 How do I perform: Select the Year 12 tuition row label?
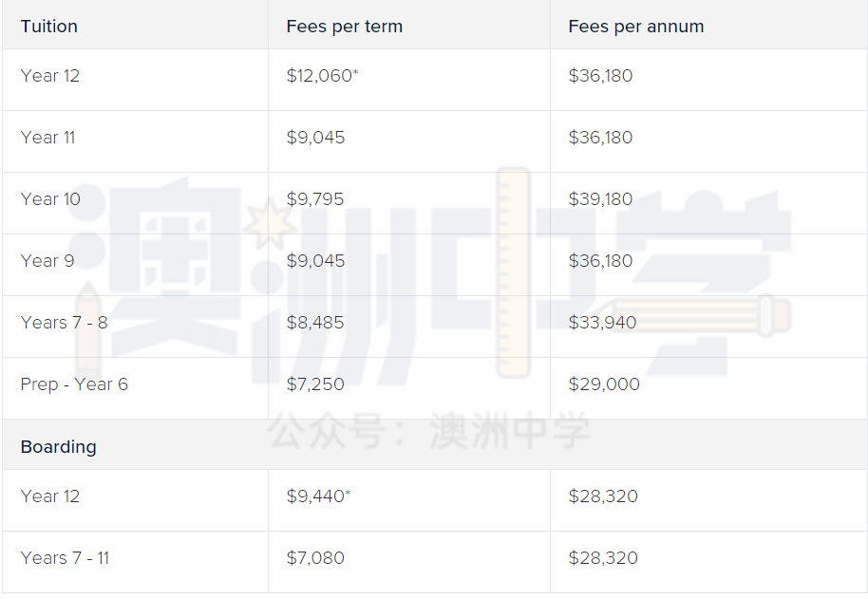49,76
